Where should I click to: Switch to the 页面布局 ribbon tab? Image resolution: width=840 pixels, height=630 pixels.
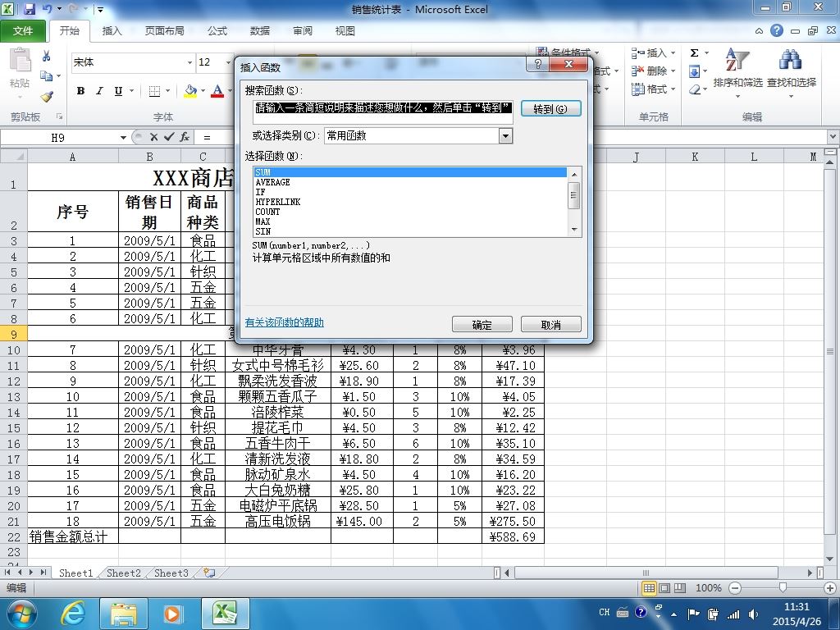click(x=164, y=31)
